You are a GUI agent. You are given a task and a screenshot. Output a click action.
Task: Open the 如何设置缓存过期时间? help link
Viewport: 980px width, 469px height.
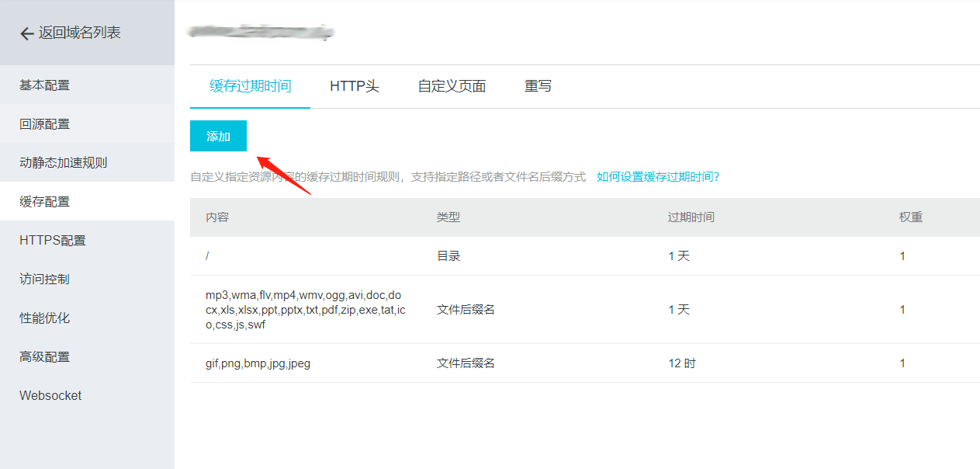tap(658, 177)
